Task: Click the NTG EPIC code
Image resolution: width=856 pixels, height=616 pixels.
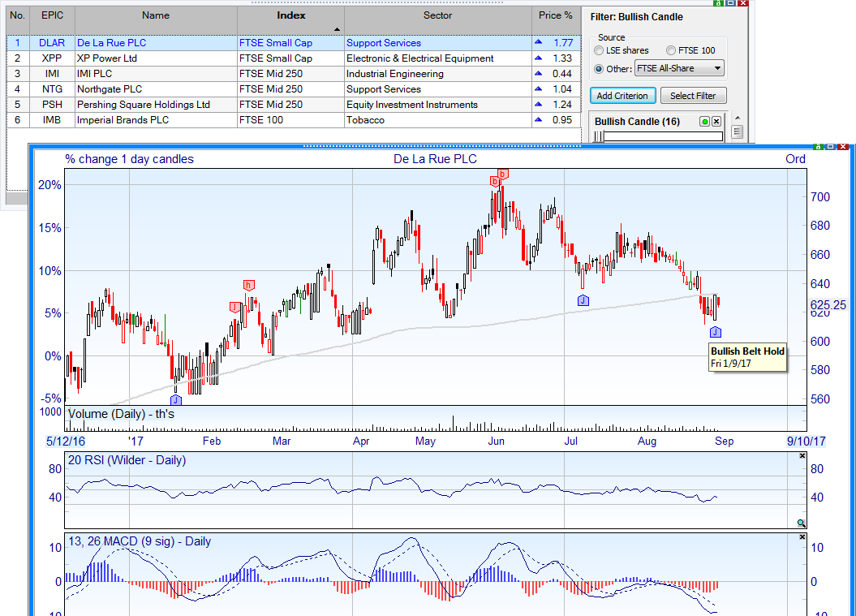Action: pyautogui.click(x=53, y=89)
